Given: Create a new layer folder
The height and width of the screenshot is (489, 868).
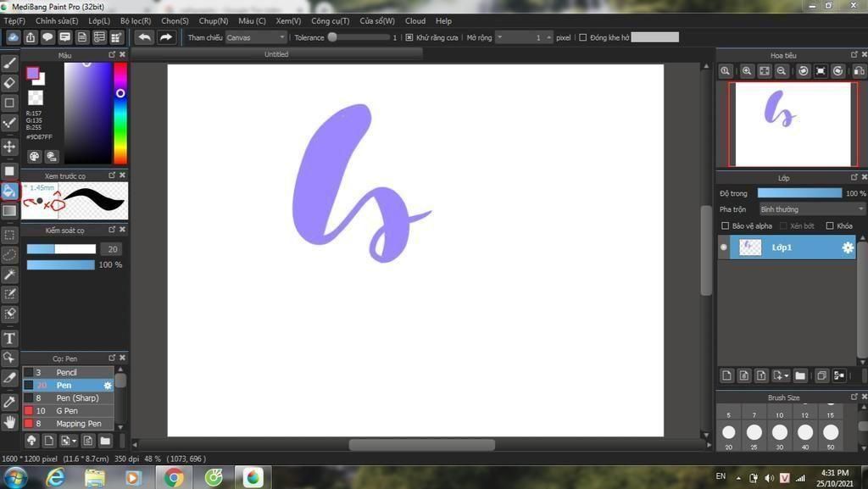Looking at the screenshot, I should coord(800,375).
